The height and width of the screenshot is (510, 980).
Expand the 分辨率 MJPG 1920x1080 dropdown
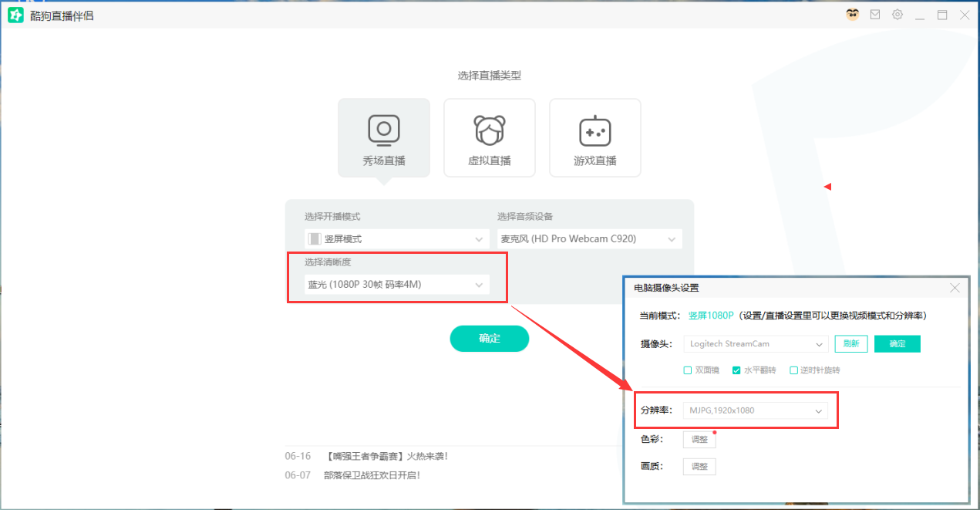tap(756, 410)
